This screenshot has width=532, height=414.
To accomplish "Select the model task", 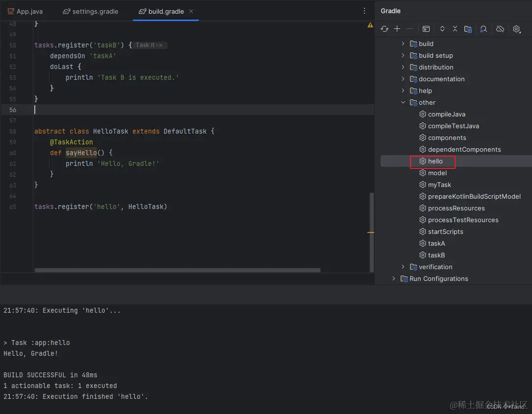I will [x=437, y=173].
